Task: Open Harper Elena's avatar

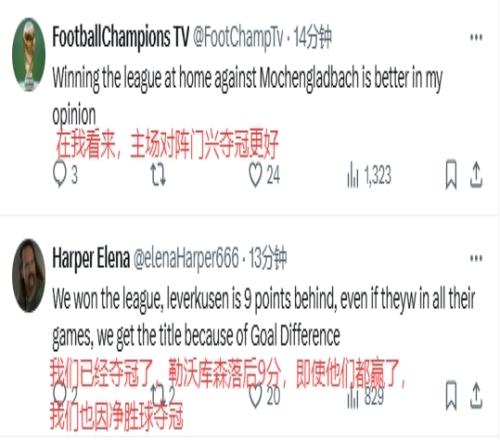Action: point(29,275)
